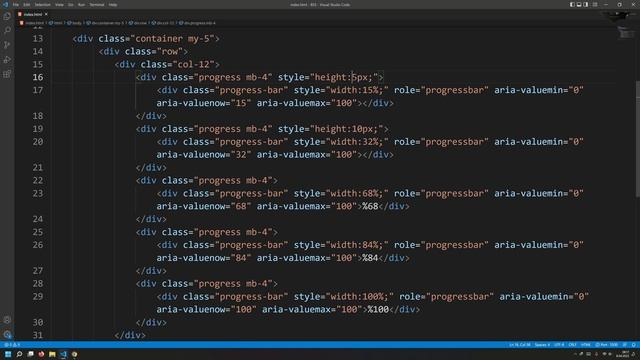This screenshot has width=640, height=360.
Task: Click the HTML language mode status item
Action: [x=586, y=345]
